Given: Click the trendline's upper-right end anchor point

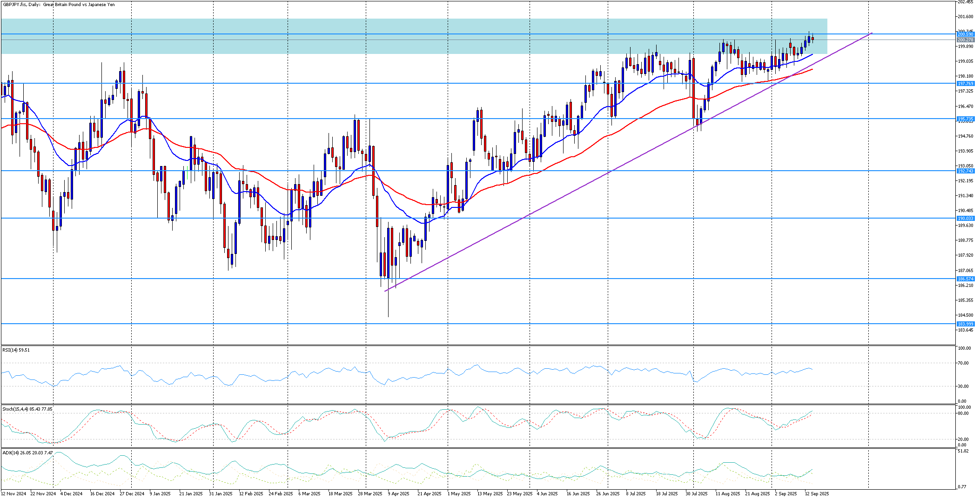Looking at the screenshot, I should point(871,33).
